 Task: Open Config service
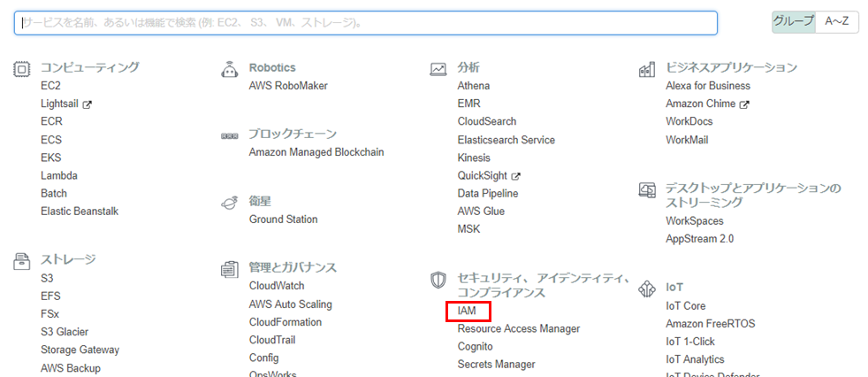tap(264, 358)
